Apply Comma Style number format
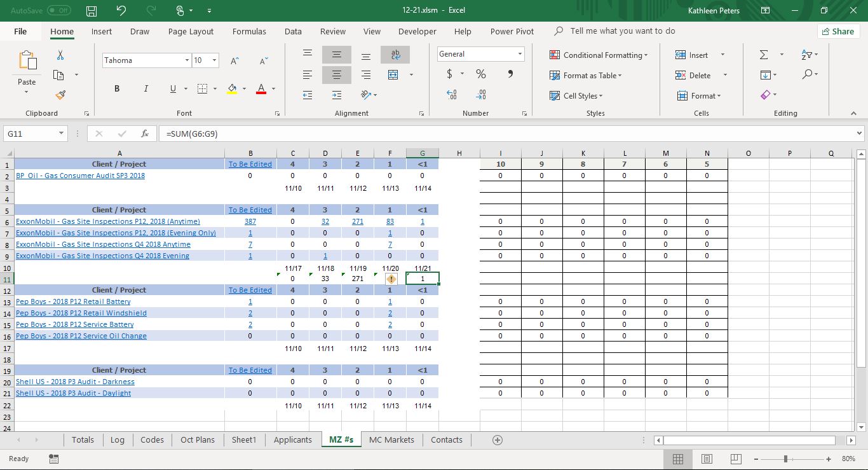Viewport: 868px width, 470px height. 510,74
